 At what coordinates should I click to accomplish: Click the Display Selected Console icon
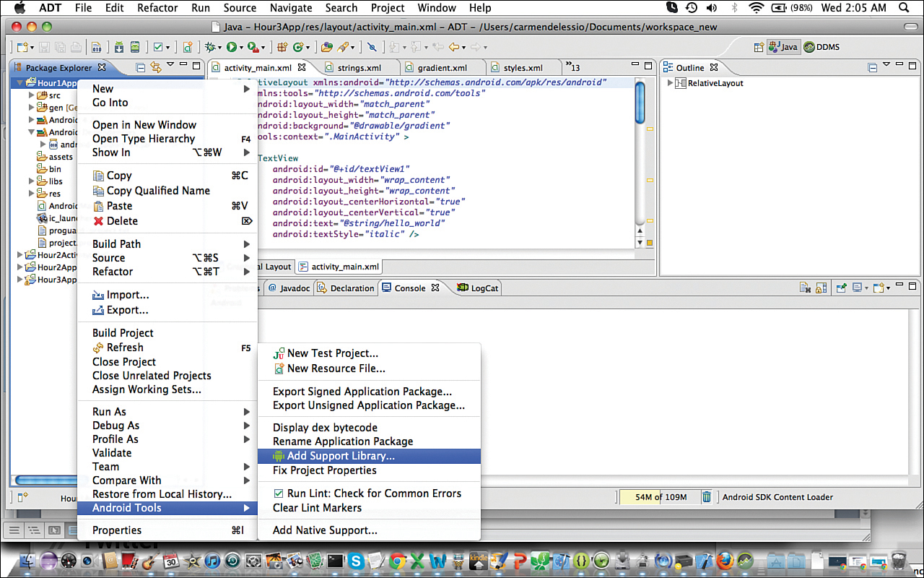coord(857,288)
